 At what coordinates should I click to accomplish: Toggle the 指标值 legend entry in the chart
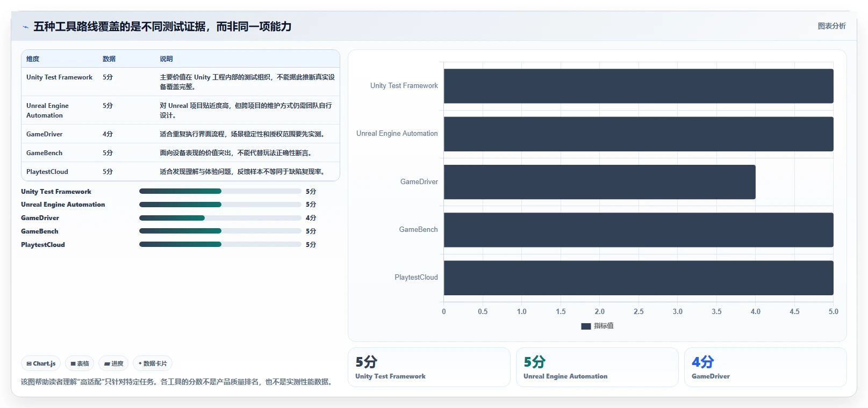coord(597,326)
